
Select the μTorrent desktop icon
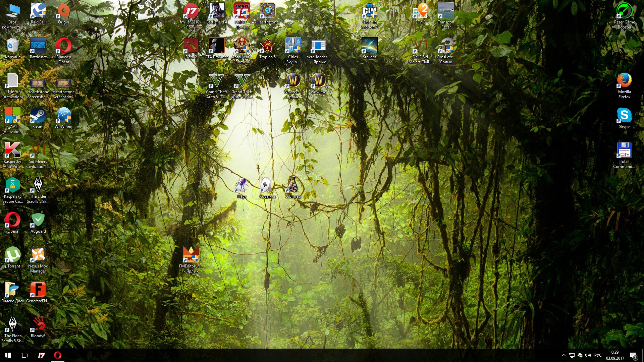click(13, 255)
